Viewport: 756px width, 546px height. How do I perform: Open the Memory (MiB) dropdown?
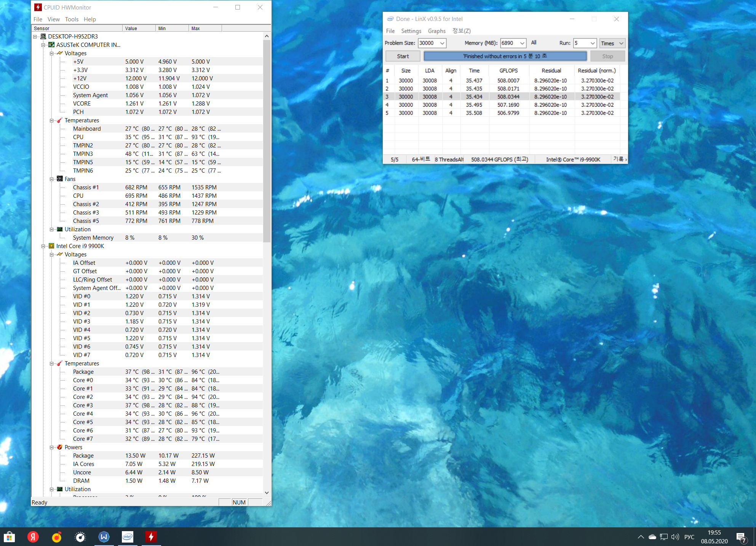tap(522, 43)
